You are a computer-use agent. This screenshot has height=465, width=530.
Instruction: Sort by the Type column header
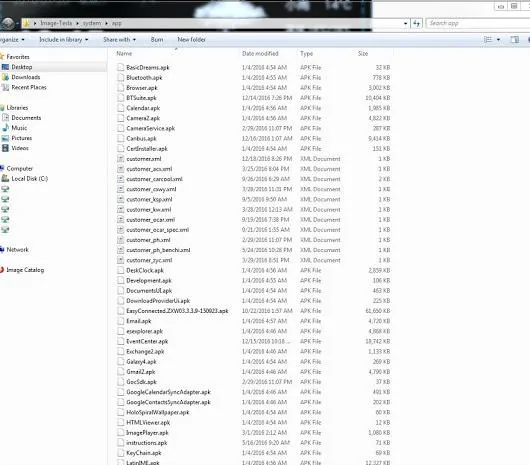coord(306,53)
